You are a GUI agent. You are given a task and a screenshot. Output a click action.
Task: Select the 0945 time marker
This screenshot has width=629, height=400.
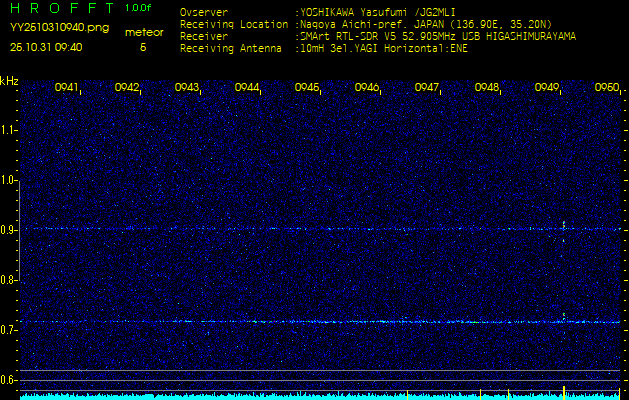(x=307, y=88)
